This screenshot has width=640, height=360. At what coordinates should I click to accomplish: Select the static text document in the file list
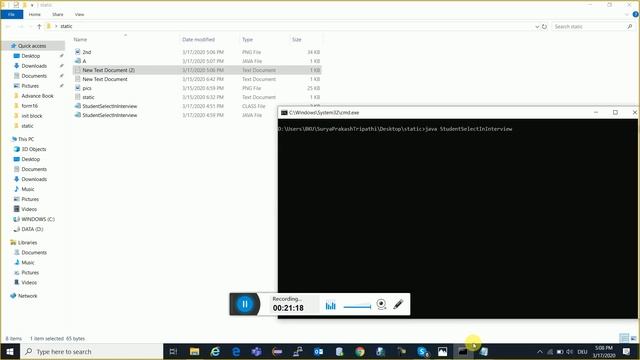point(197,97)
